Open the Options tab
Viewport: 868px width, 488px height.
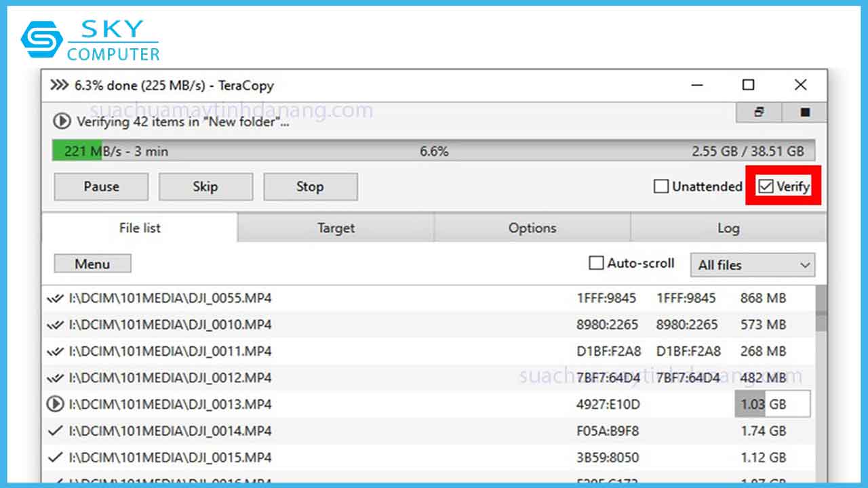(x=532, y=228)
